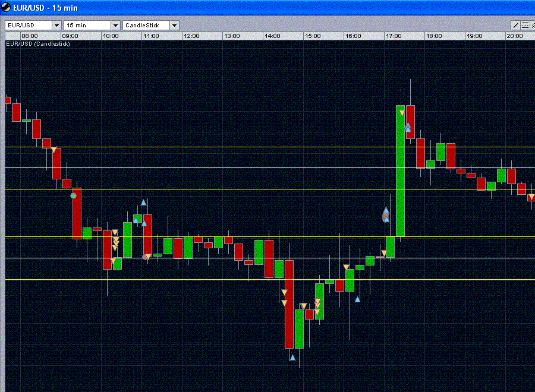The height and width of the screenshot is (392, 535).
Task: Click the 09:00 time axis label
Action: pos(70,36)
